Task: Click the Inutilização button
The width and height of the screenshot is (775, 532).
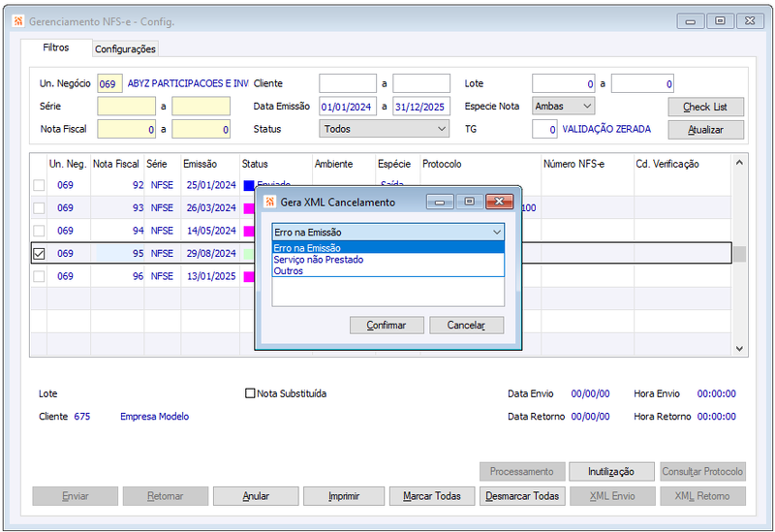Action: click(x=611, y=472)
